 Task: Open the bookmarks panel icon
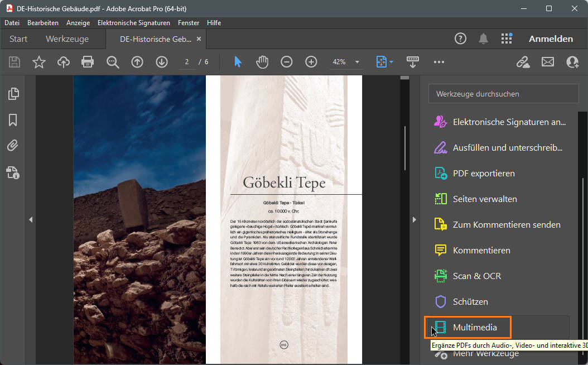(13, 120)
